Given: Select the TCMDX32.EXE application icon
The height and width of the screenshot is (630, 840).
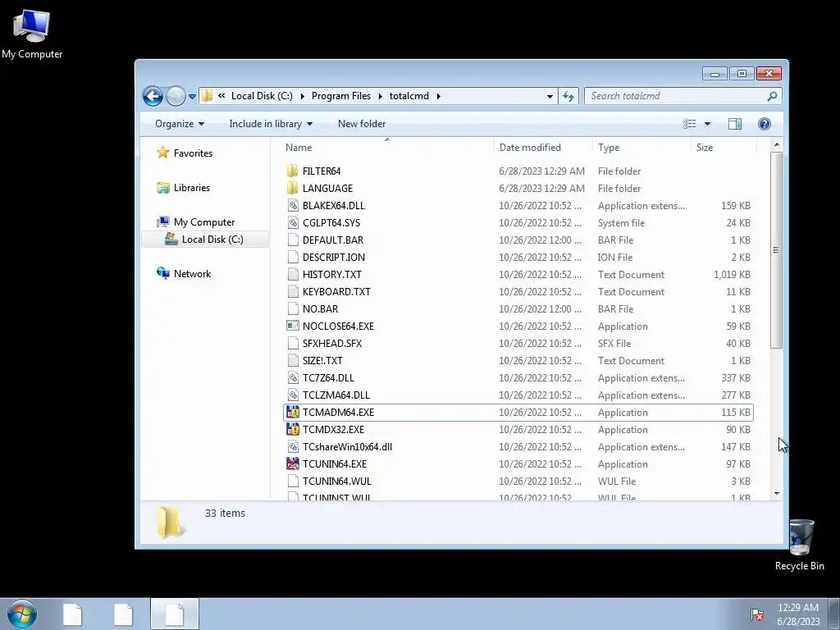Looking at the screenshot, I should 293,430.
